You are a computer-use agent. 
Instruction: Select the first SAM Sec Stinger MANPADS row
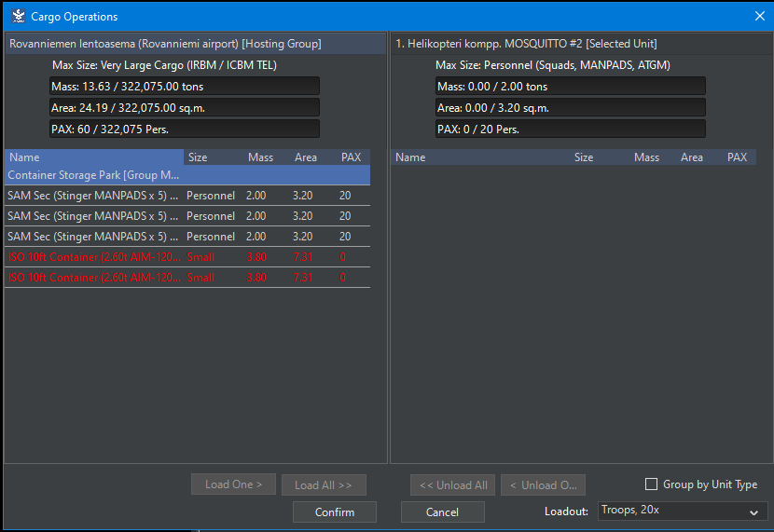[x=187, y=196]
